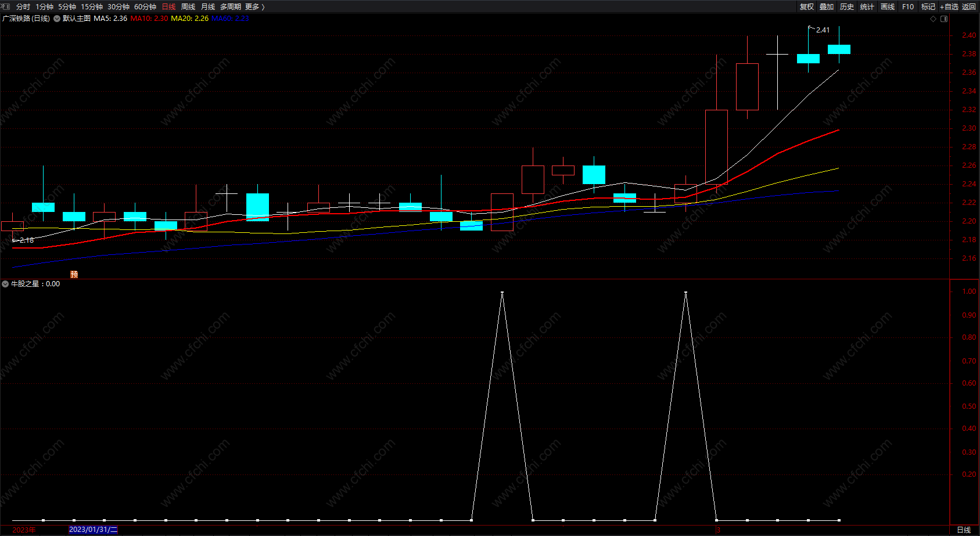
Task: Expand the 牛股之星 indicator dropdown arrow
Action: coord(5,284)
